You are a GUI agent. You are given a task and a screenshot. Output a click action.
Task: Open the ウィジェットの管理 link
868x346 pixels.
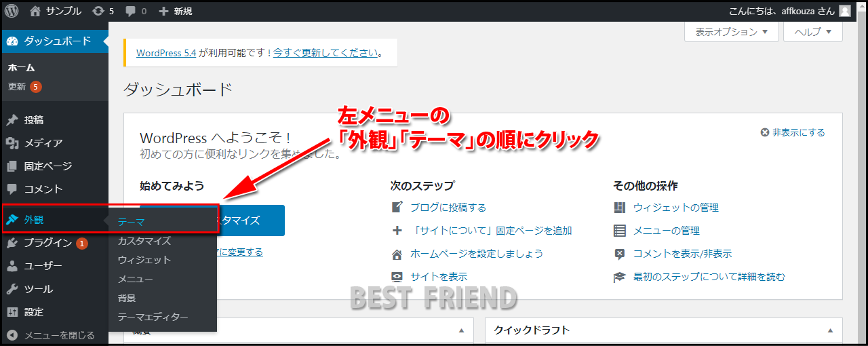(x=676, y=208)
